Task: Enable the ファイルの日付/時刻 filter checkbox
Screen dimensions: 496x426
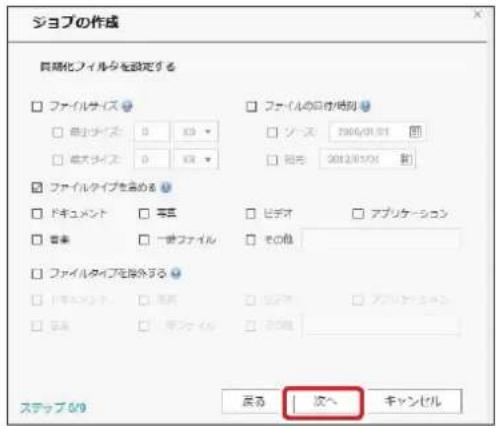Action: pyautogui.click(x=251, y=107)
